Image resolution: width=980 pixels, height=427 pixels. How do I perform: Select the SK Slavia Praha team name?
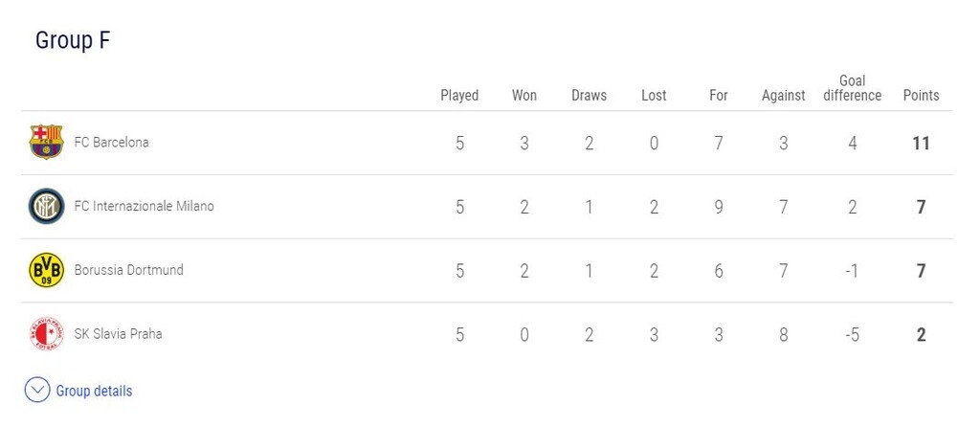(118, 334)
